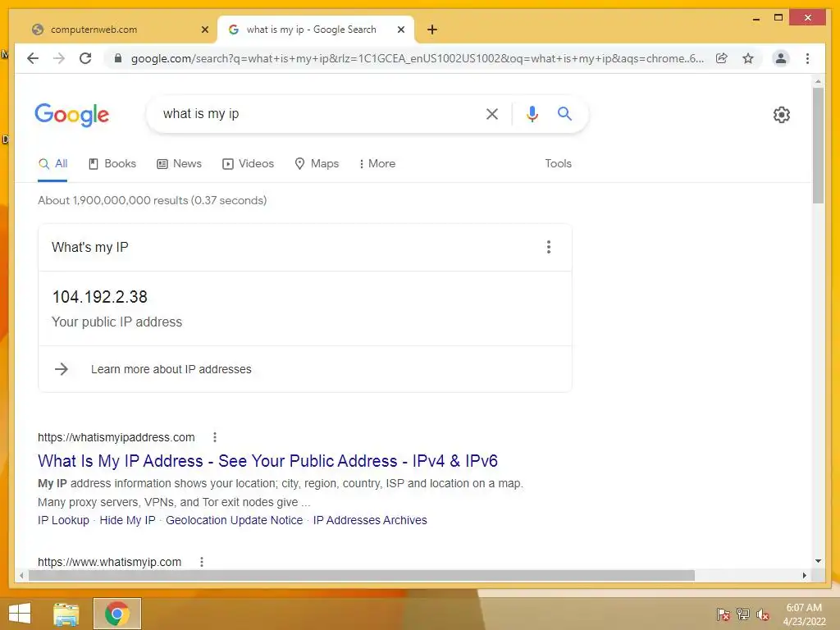The height and width of the screenshot is (630, 840).
Task: Click the https://www.whatismyip.com result URL
Action: pos(109,562)
